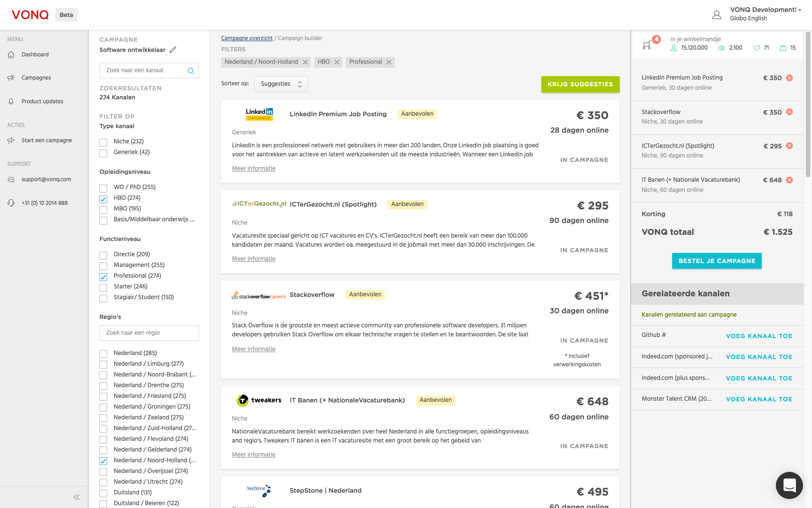
Task: Open Meer informatie for Stackoverflow
Action: click(253, 349)
